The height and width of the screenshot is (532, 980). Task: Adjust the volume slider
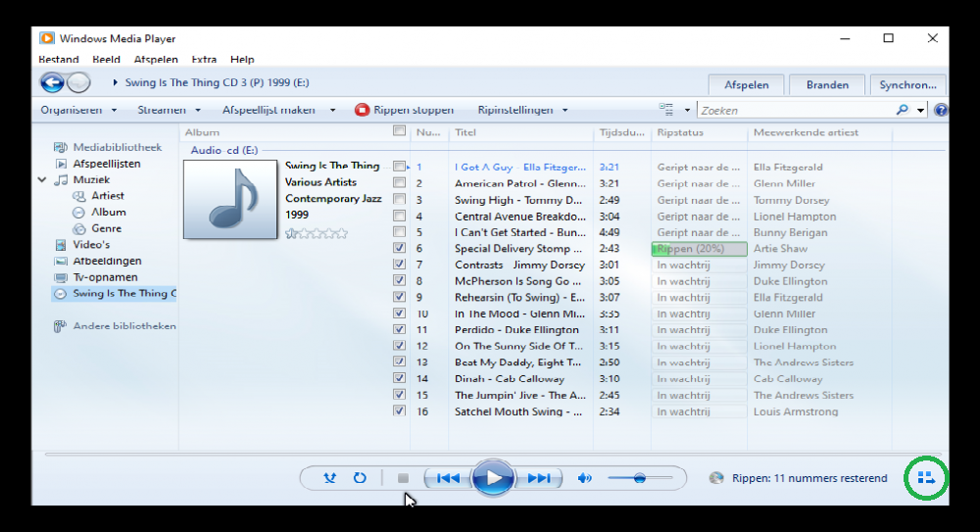pos(640,478)
